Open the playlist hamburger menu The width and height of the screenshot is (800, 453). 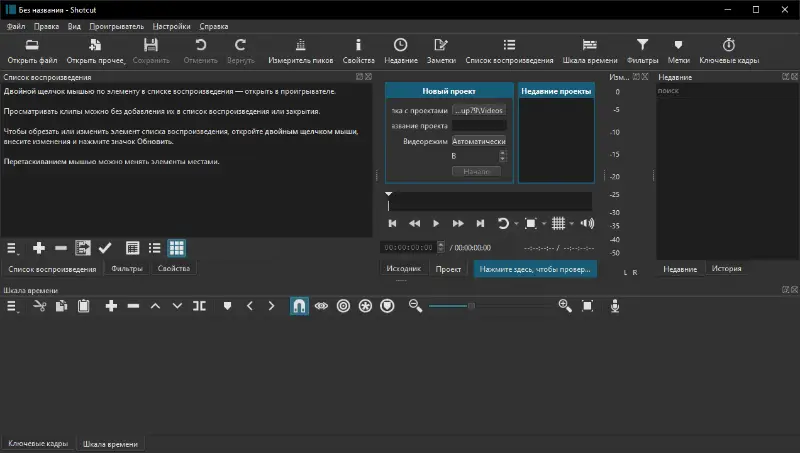coord(12,248)
